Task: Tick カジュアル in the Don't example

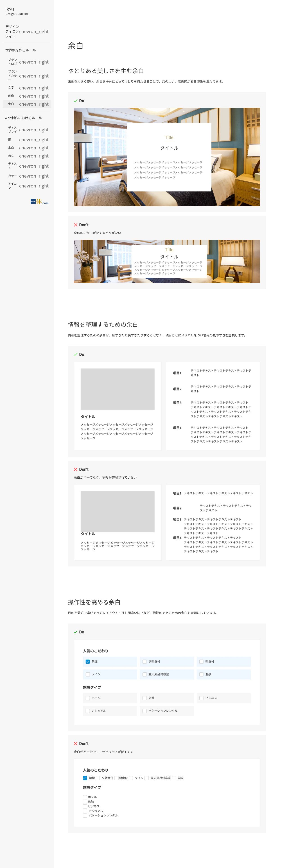Action: point(85,811)
